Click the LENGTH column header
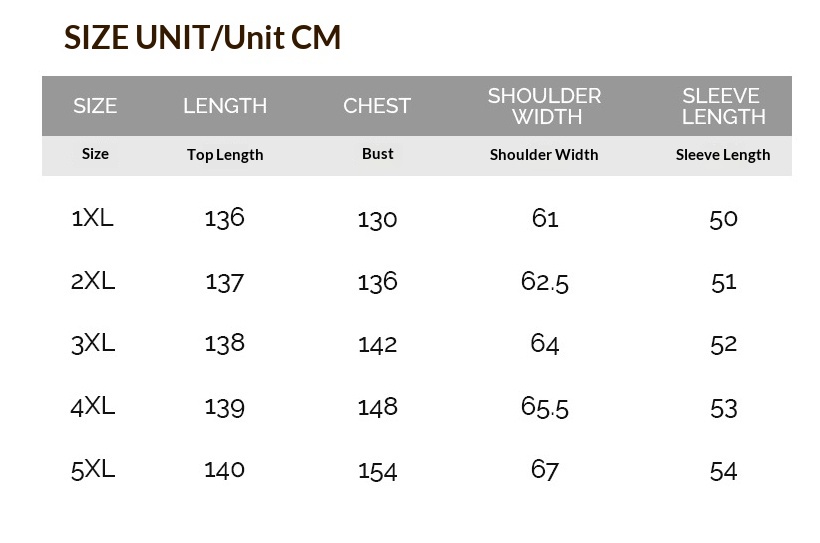 [225, 106]
